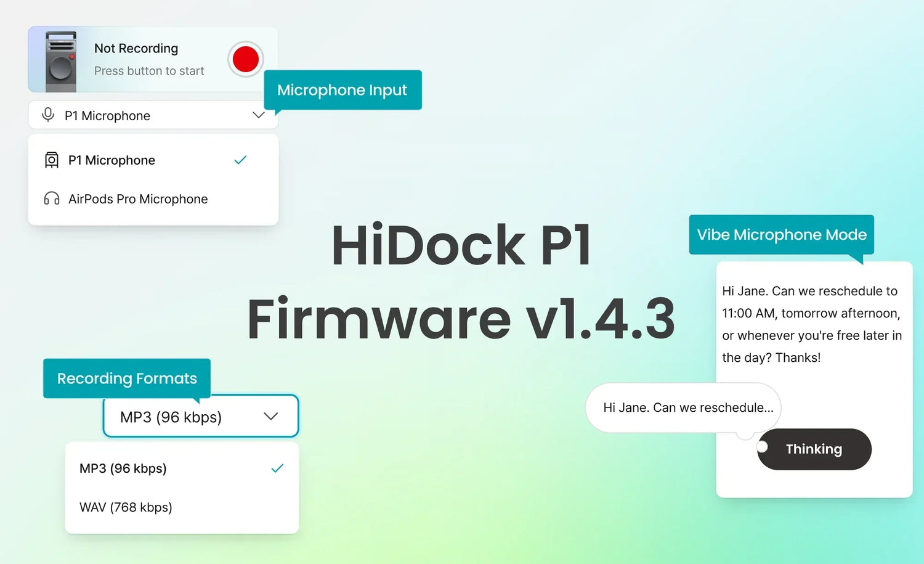Select P1 Microphone option in list
This screenshot has width=924, height=564.
pos(153,160)
